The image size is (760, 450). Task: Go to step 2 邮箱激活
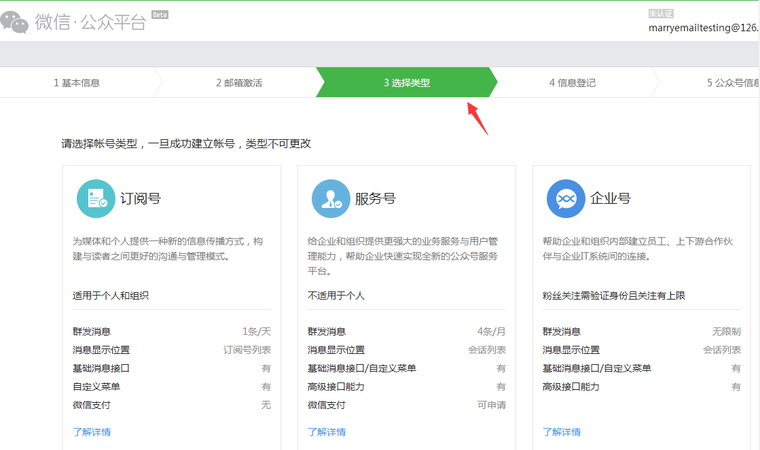(239, 83)
